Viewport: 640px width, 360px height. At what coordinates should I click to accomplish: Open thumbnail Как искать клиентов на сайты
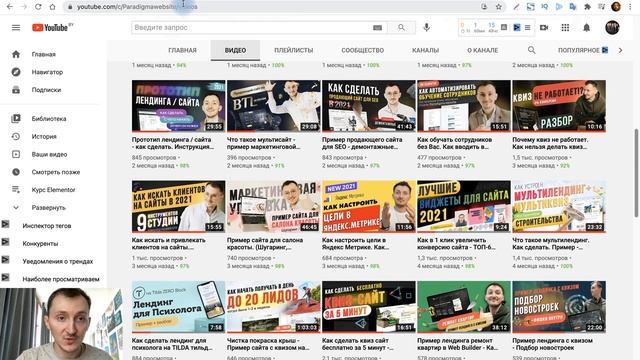[x=178, y=206]
